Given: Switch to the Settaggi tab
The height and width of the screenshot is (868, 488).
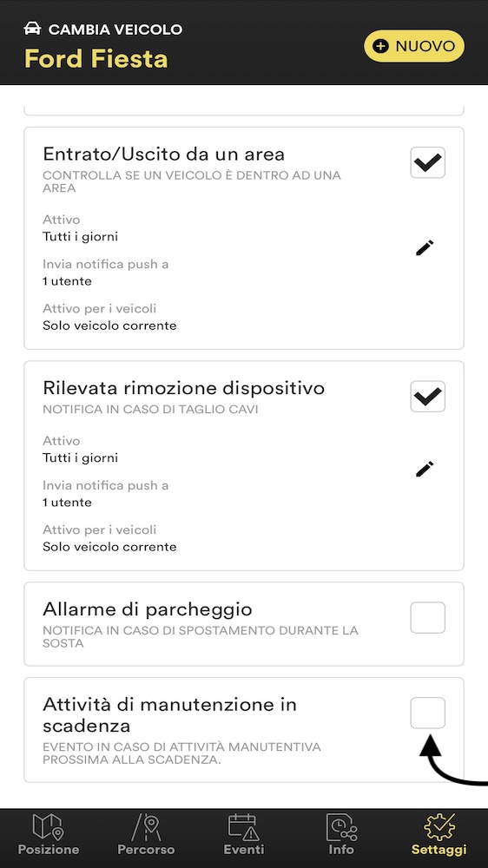Looking at the screenshot, I should pos(439,834).
